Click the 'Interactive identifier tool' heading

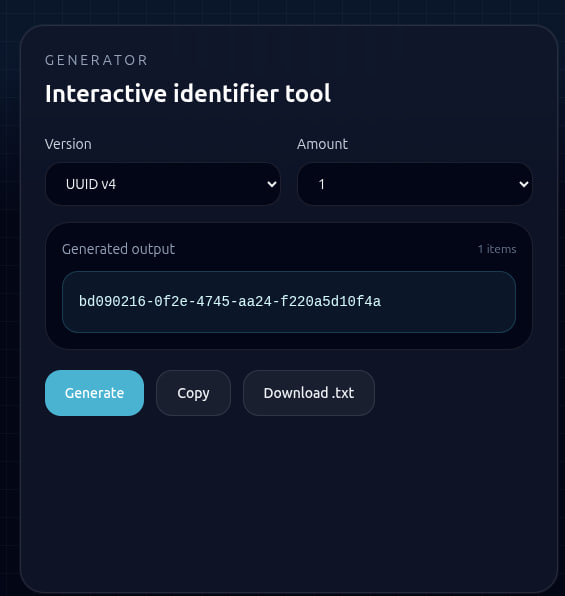(x=188, y=94)
